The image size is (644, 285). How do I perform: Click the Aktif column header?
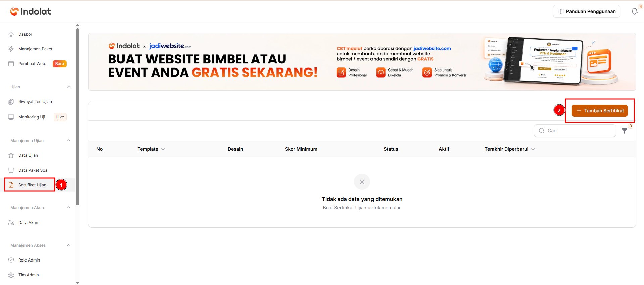pos(444,149)
